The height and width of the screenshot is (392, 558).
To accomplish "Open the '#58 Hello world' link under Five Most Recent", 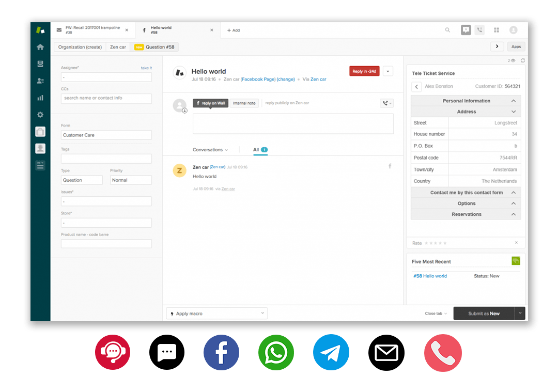I will coord(430,276).
